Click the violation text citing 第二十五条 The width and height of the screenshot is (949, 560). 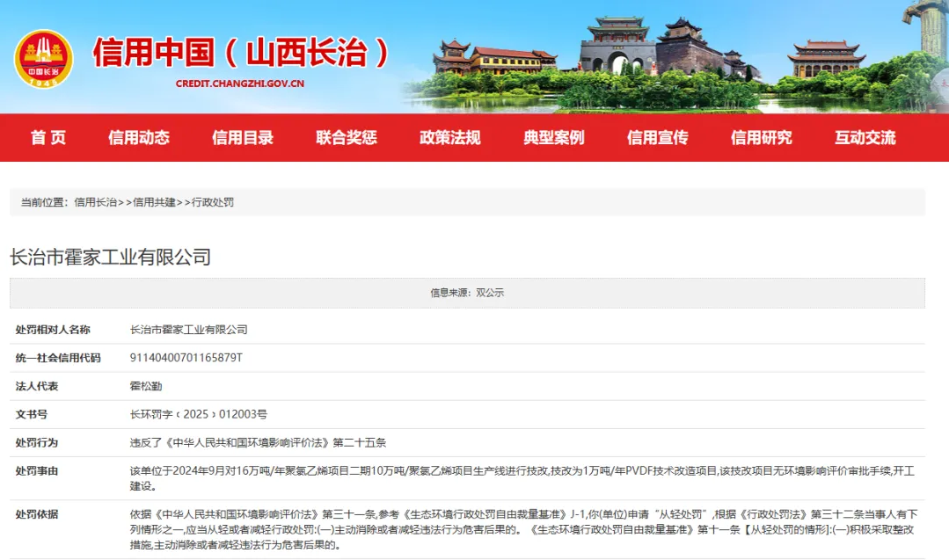(x=258, y=443)
